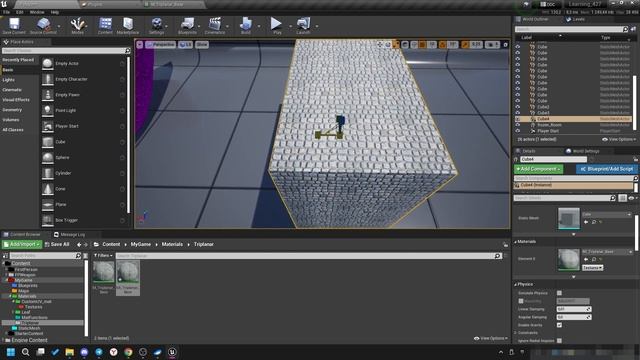Click Blueprint/Add Script button
This screenshot has width=640, height=360.
607,169
